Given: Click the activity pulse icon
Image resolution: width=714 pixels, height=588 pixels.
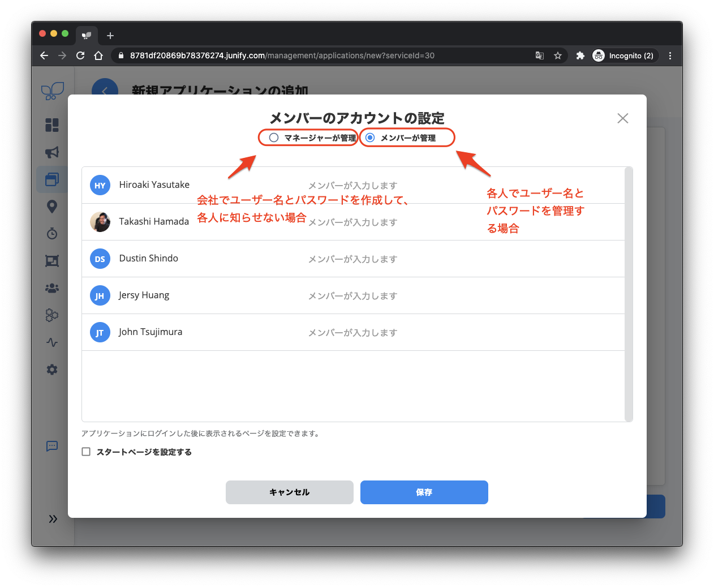Looking at the screenshot, I should (x=52, y=342).
